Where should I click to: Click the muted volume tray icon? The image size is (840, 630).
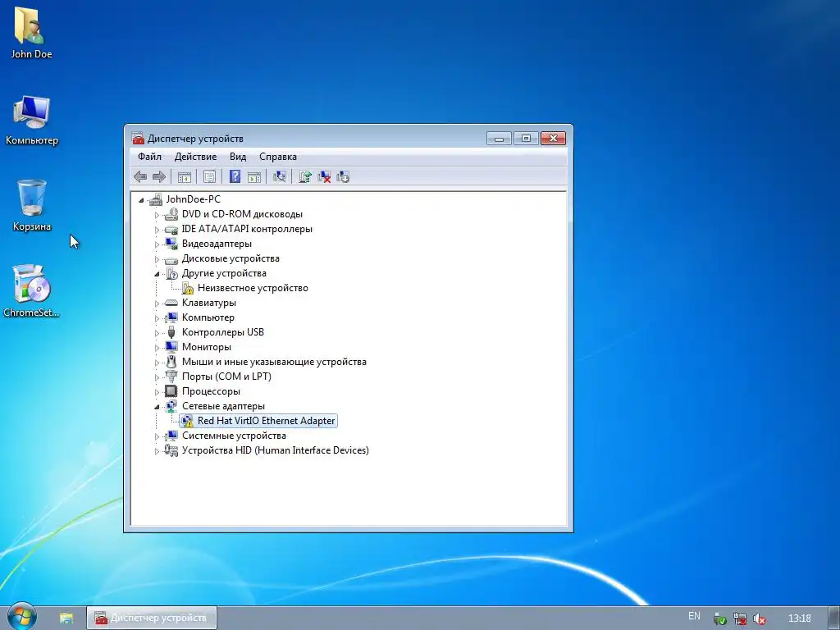(x=759, y=619)
